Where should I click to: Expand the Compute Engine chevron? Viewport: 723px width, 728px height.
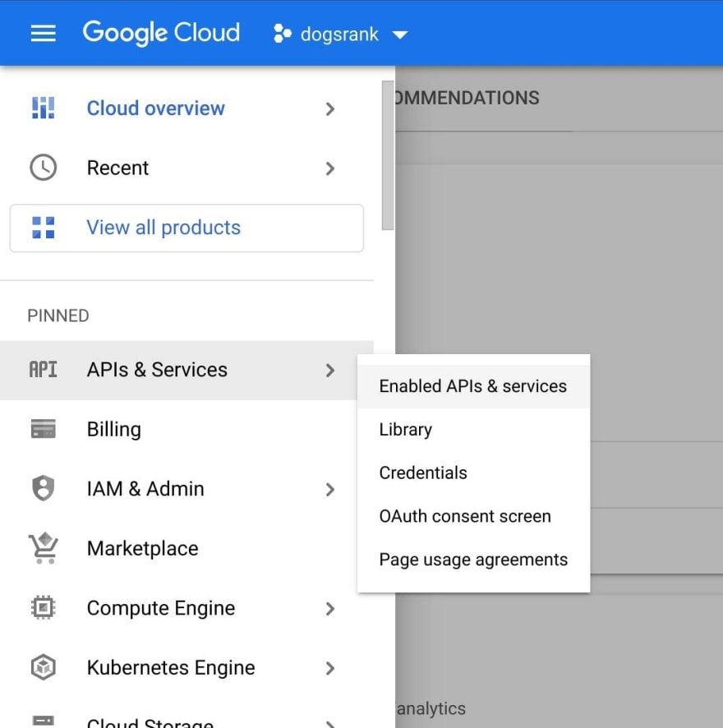point(329,609)
